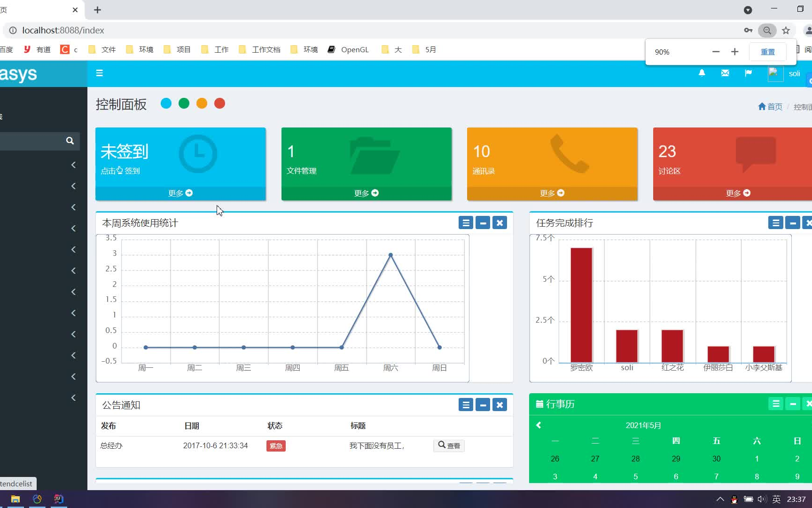Screen dimensions: 812x508
Task: Toggle the sidebar hamburger menu
Action: (x=99, y=73)
